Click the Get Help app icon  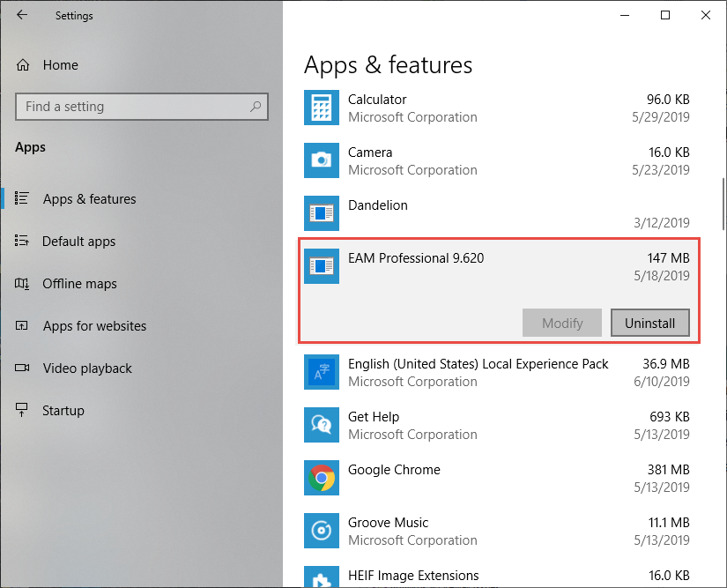click(x=322, y=425)
